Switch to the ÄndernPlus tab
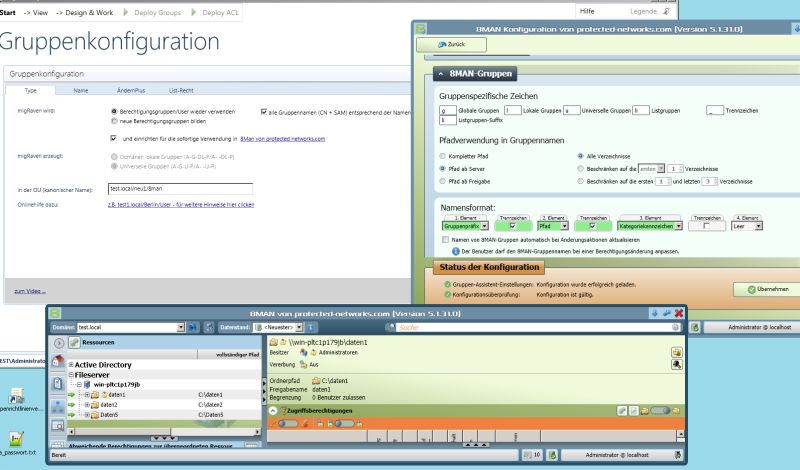This screenshot has width=800, height=470. [131, 90]
